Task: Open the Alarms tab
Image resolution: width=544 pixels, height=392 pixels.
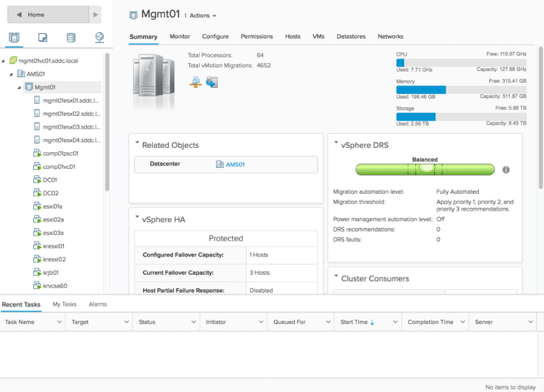Action: (x=98, y=304)
